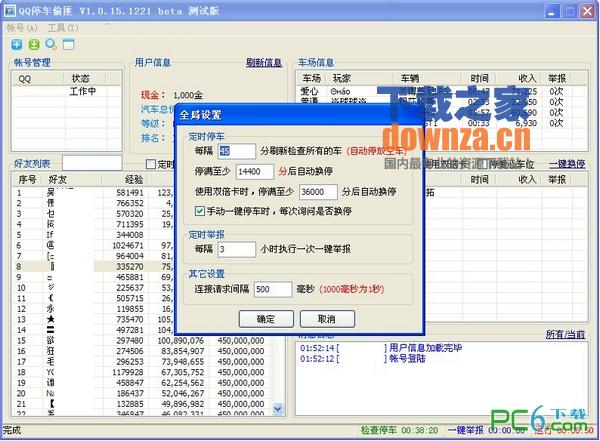Click the 好友列表 search input box
Viewport: 600px width, 441px height.
(x=92, y=163)
